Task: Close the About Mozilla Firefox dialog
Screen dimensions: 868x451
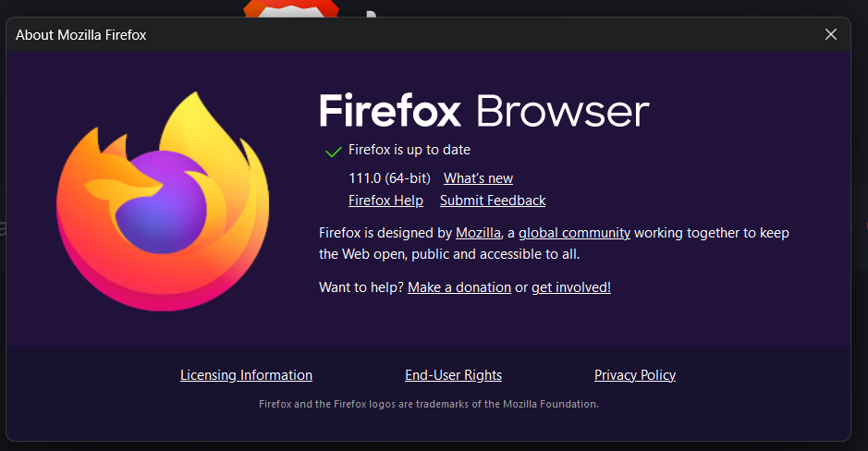Action: point(830,34)
